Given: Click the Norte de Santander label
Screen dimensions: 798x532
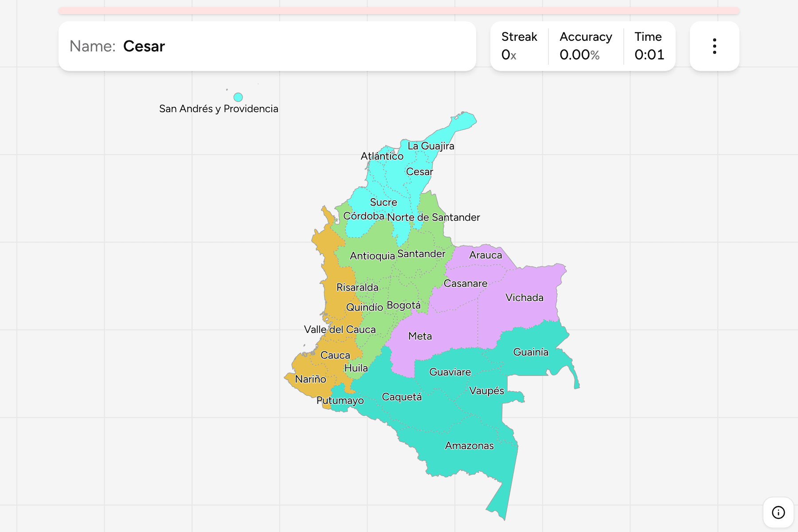Looking at the screenshot, I should 434,217.
